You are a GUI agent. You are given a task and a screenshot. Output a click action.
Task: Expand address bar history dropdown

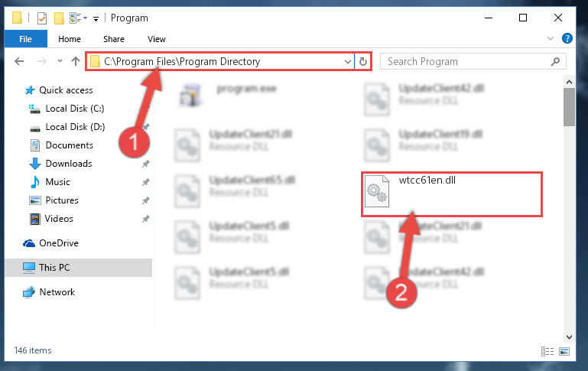point(348,61)
